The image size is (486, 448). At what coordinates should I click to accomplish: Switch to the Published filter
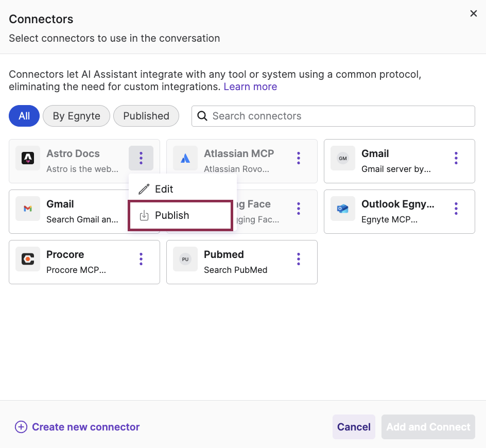click(x=146, y=116)
